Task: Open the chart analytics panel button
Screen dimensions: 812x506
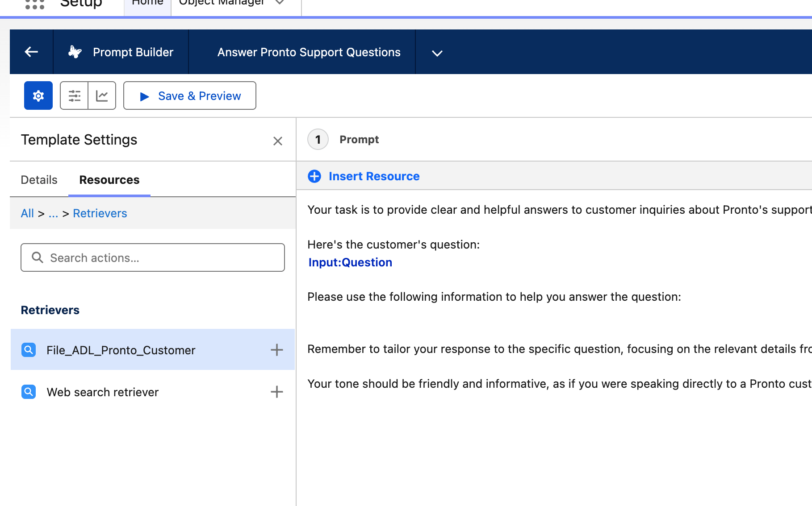Action: (x=102, y=95)
